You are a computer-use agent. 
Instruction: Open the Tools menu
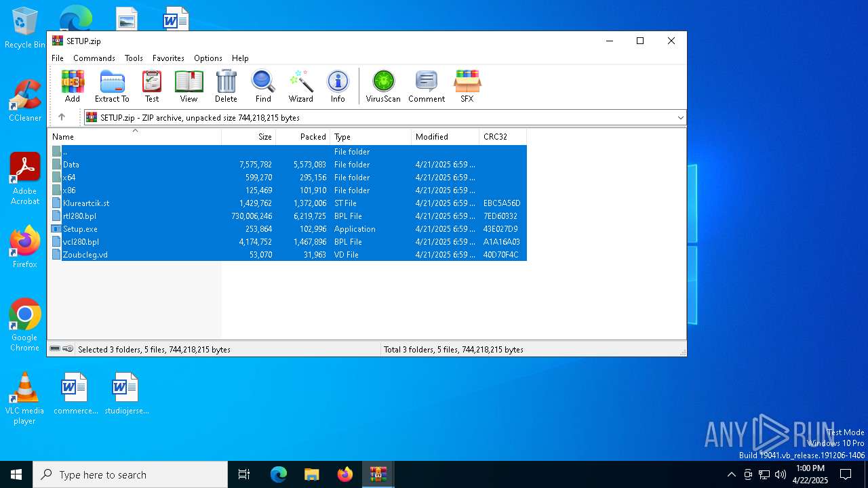134,58
